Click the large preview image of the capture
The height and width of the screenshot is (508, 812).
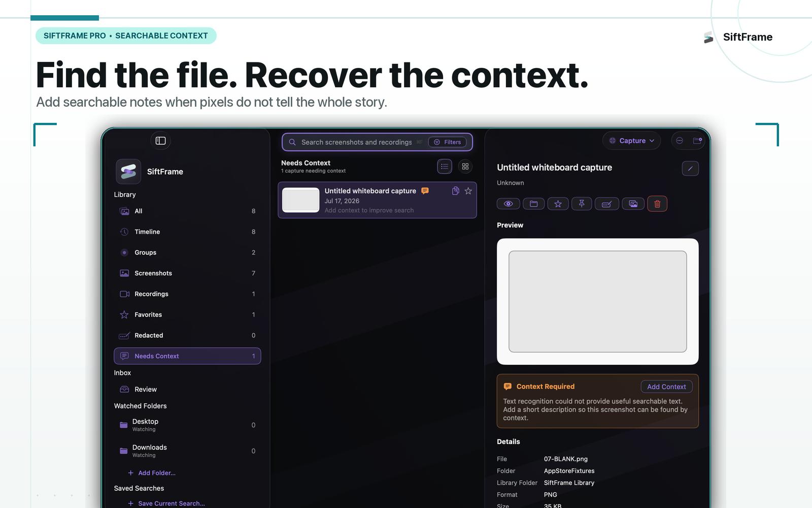click(x=598, y=302)
